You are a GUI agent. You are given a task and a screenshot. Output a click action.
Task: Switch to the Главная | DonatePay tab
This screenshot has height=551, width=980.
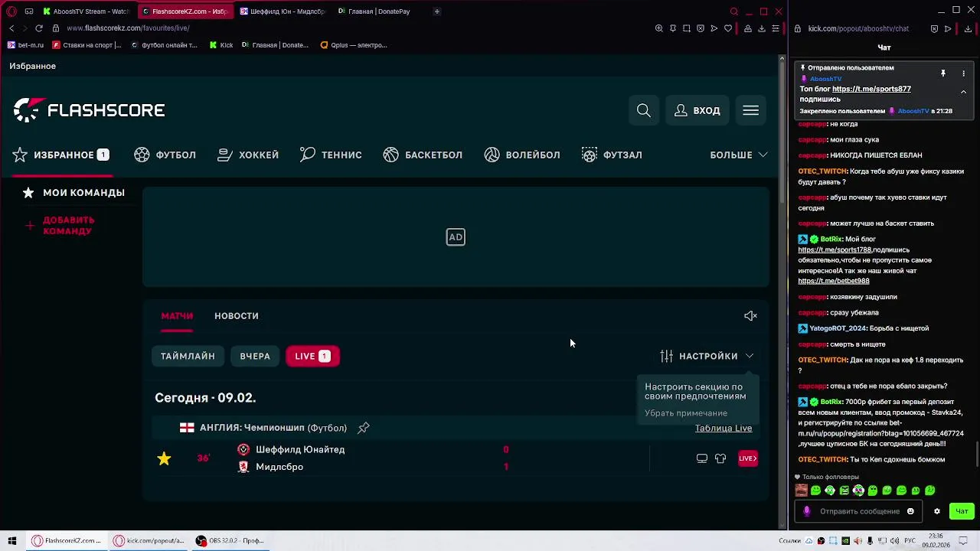pos(375,11)
